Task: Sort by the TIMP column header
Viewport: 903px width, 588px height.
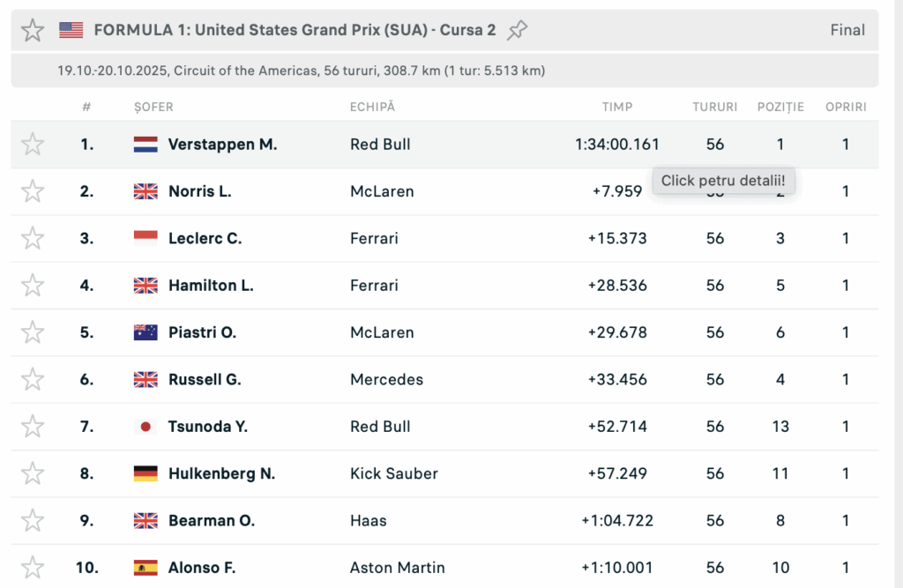Action: pos(617,107)
